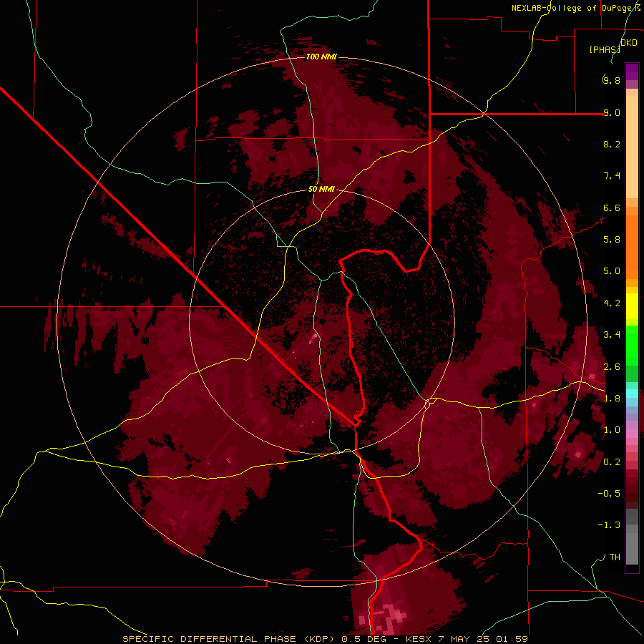Click the 5.0 value on the scale
Image resolution: width=644 pixels, height=644 pixels.
(x=612, y=271)
